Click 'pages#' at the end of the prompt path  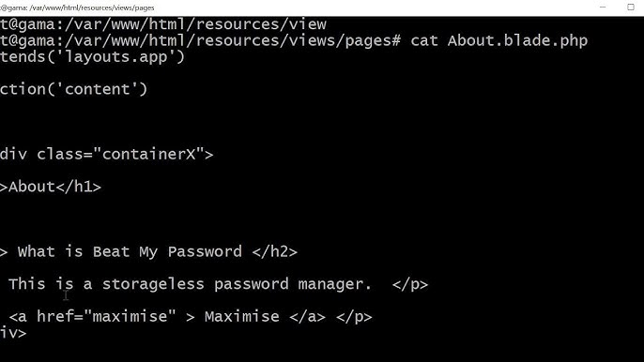click(373, 40)
